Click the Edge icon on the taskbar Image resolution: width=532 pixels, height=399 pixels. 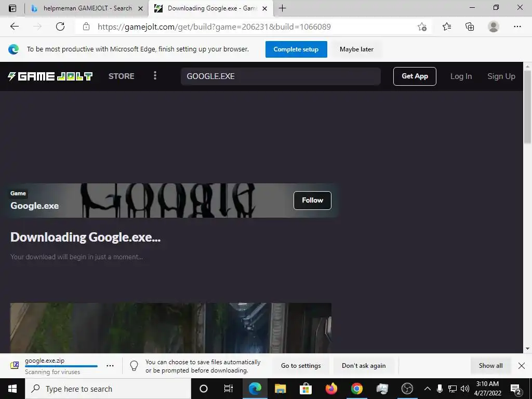pyautogui.click(x=255, y=389)
